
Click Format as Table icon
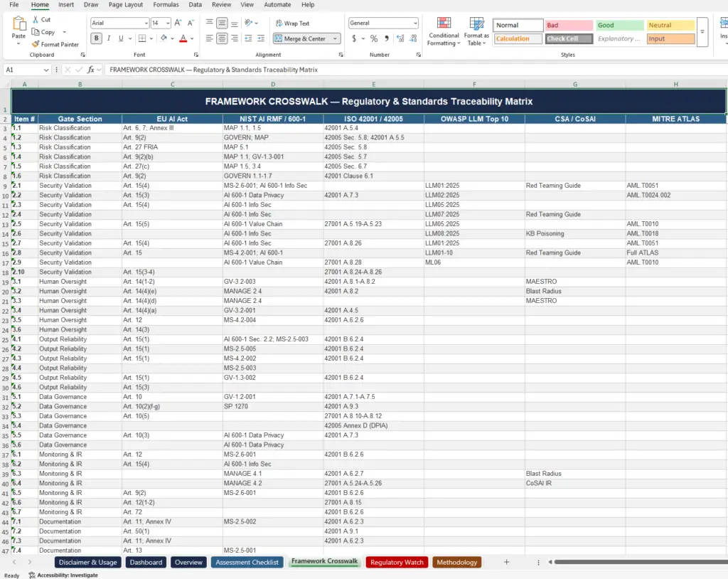[476, 31]
